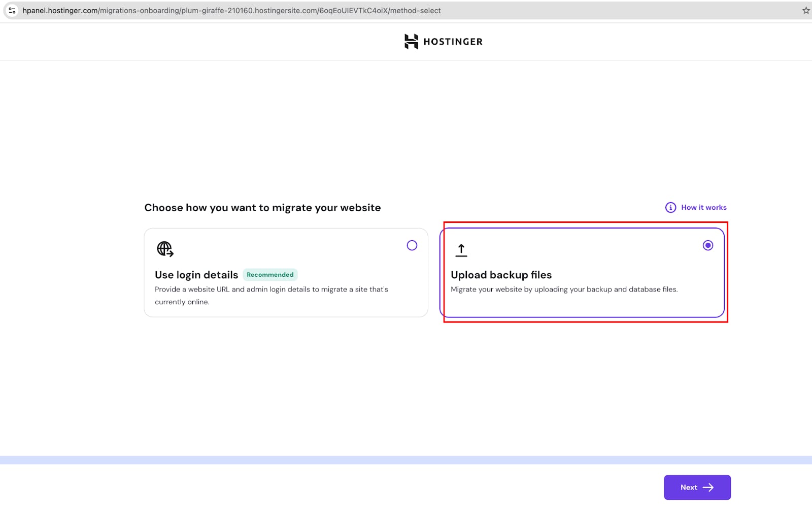Click the Hostinger logo icon
Image resolution: width=812 pixels, height=519 pixels.
coord(411,42)
